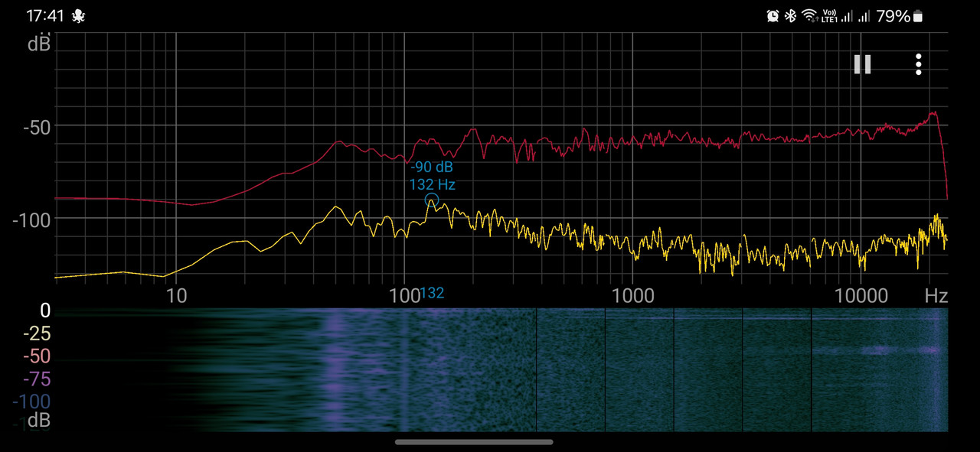The height and width of the screenshot is (452, 980).
Task: Tap the battery icon in status bar
Action: pos(918,15)
